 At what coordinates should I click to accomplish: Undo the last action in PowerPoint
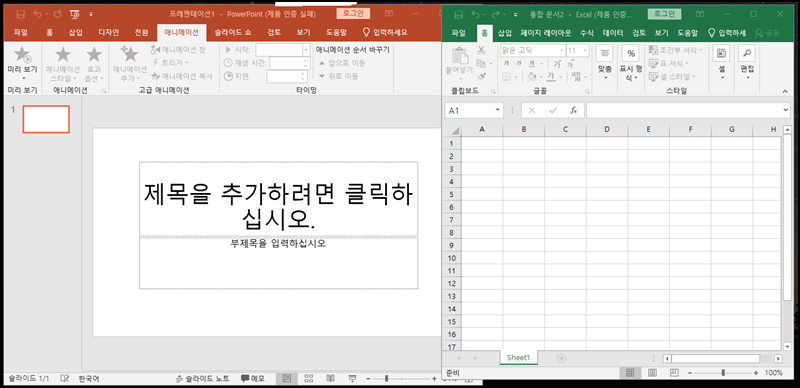point(37,14)
